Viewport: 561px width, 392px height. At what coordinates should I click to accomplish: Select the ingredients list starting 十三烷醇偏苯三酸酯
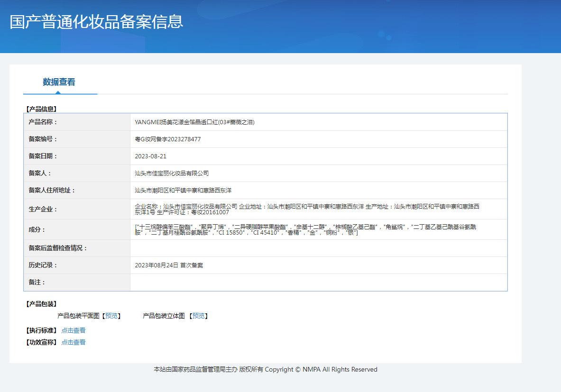click(305, 229)
